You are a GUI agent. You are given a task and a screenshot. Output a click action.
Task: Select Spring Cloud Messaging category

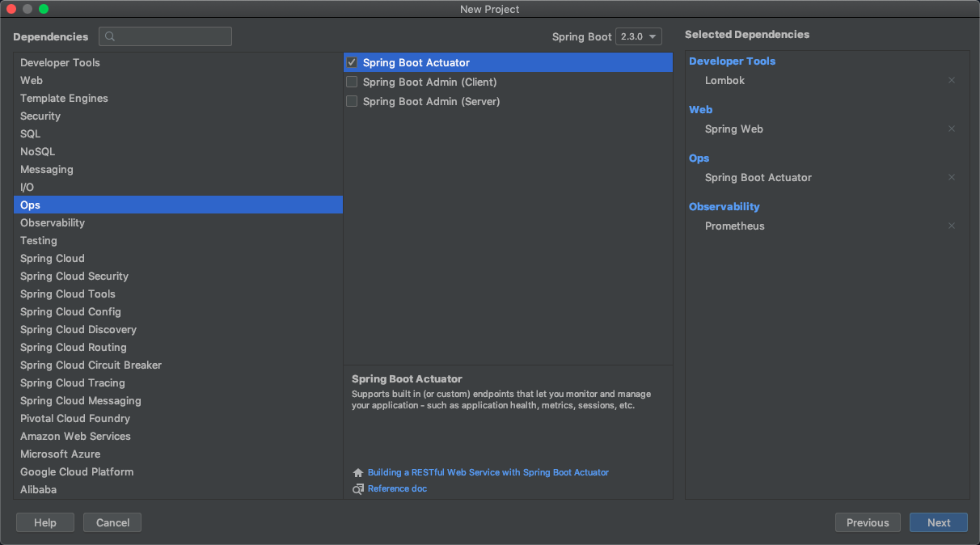(178, 400)
